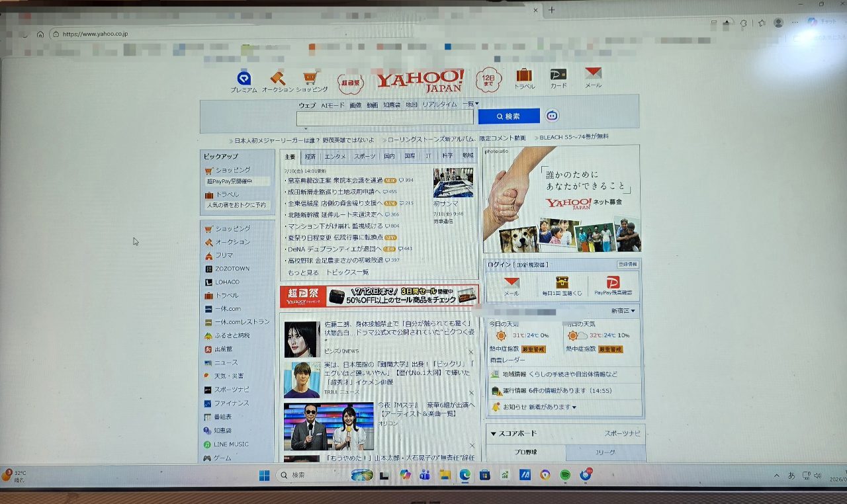
Task: Select the 経済 news tab
Action: click(310, 157)
